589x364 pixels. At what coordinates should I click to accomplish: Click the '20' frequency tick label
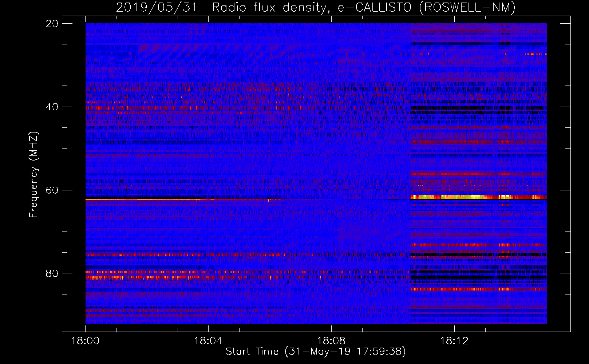coord(52,24)
